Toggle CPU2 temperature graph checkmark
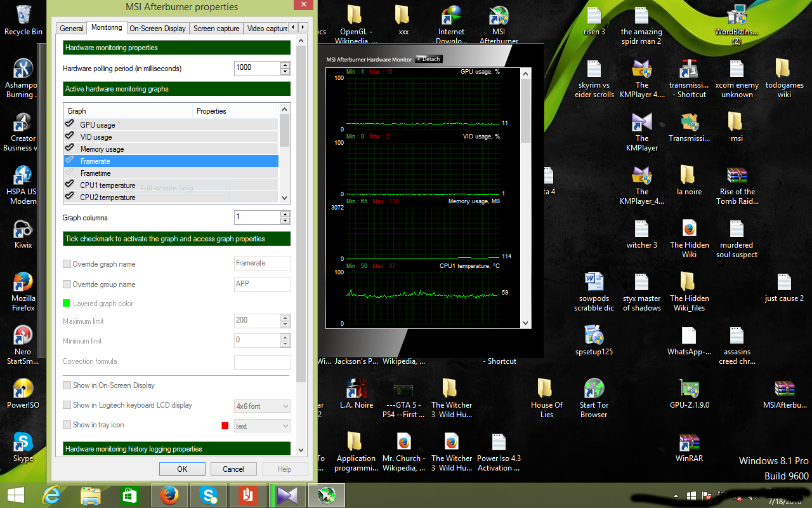812x508 pixels. tap(69, 197)
